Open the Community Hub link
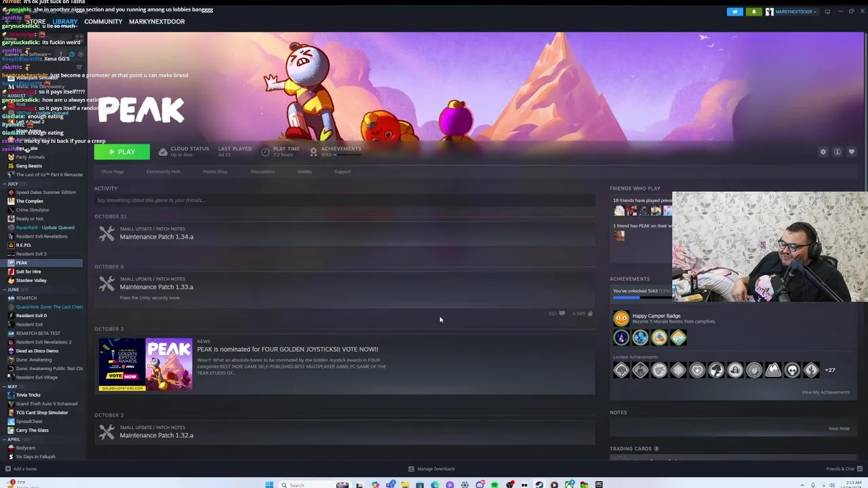 point(163,171)
